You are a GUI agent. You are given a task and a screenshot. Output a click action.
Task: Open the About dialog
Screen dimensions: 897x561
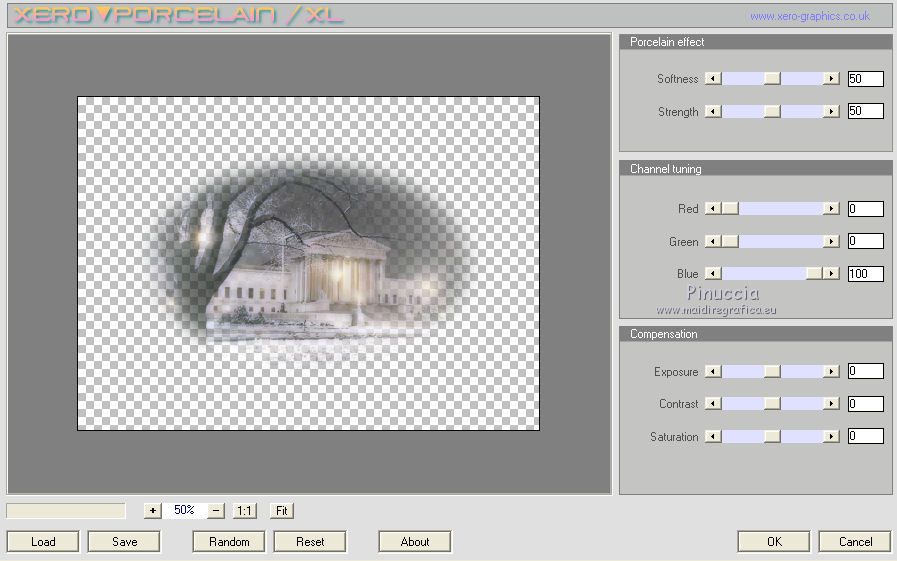click(415, 542)
